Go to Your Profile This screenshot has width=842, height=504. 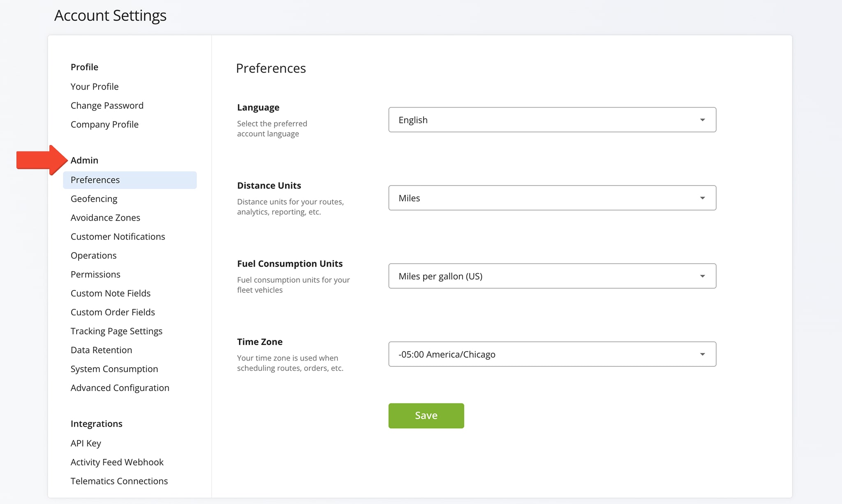tap(95, 86)
